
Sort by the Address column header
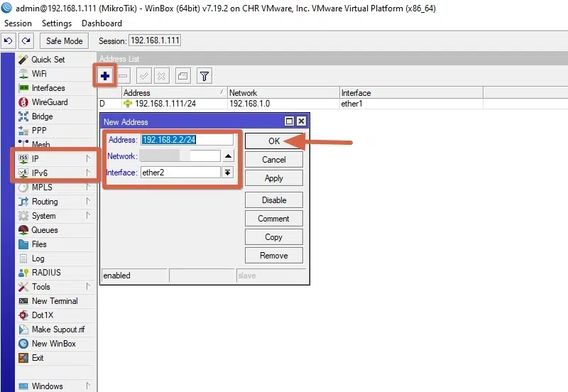click(x=174, y=93)
